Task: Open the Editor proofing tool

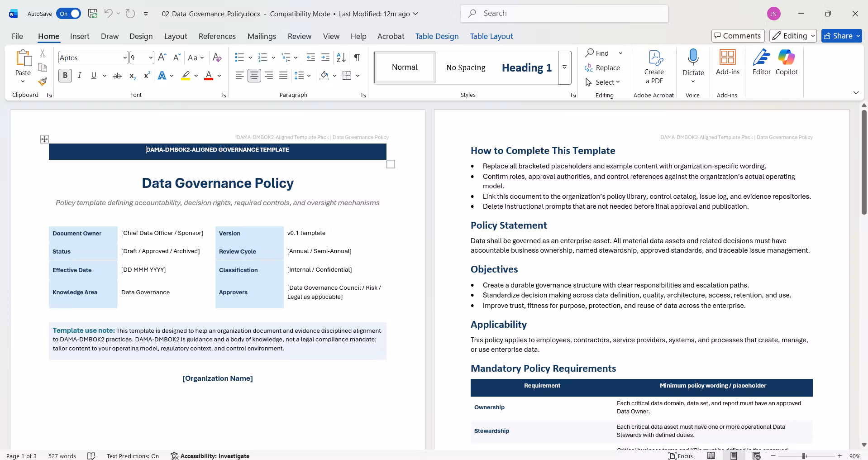Action: pos(761,62)
